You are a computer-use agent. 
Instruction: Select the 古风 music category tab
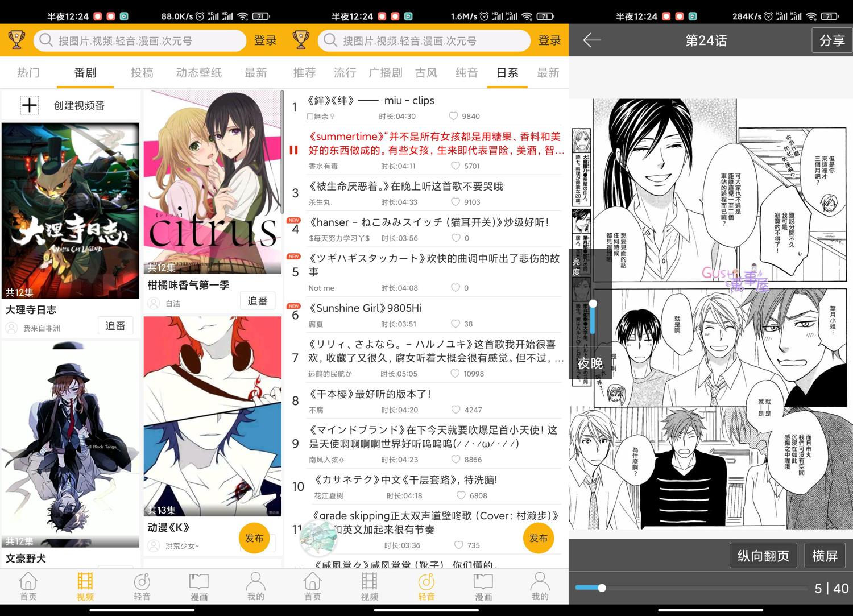point(426,73)
